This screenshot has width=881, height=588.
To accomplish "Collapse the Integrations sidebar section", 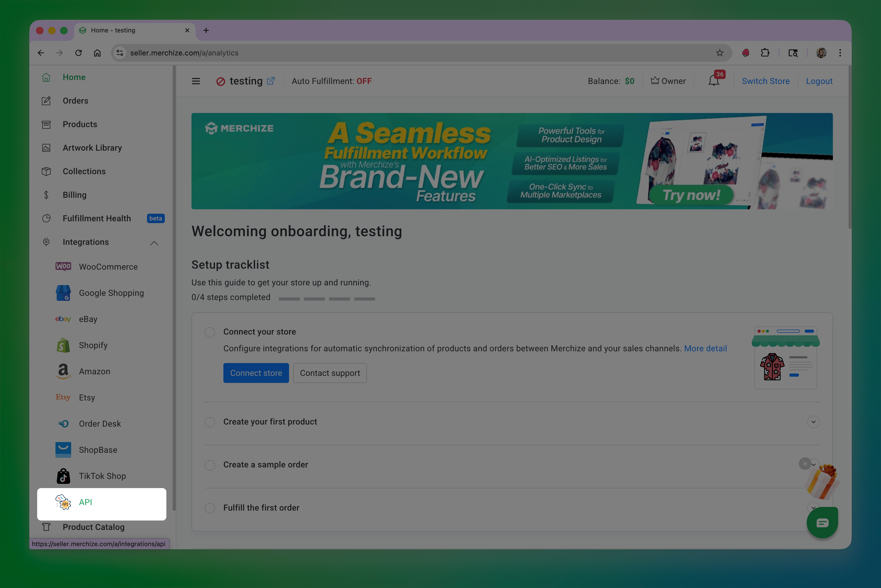I will [x=154, y=243].
